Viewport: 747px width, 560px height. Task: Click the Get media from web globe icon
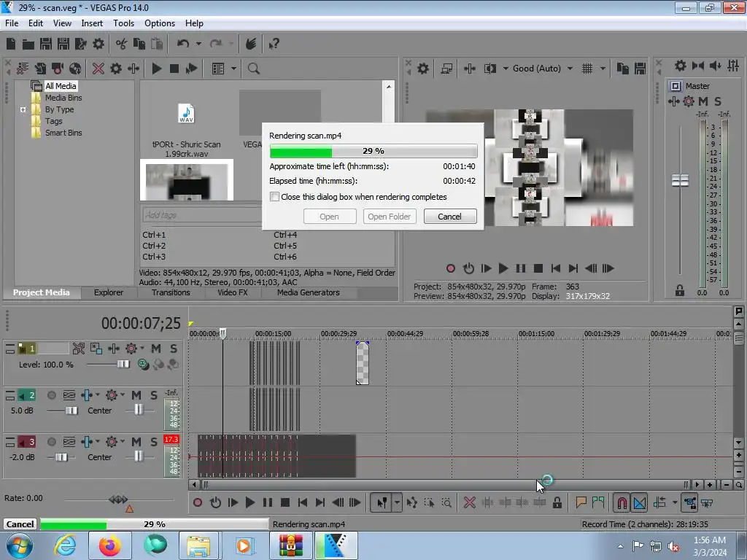pos(75,69)
